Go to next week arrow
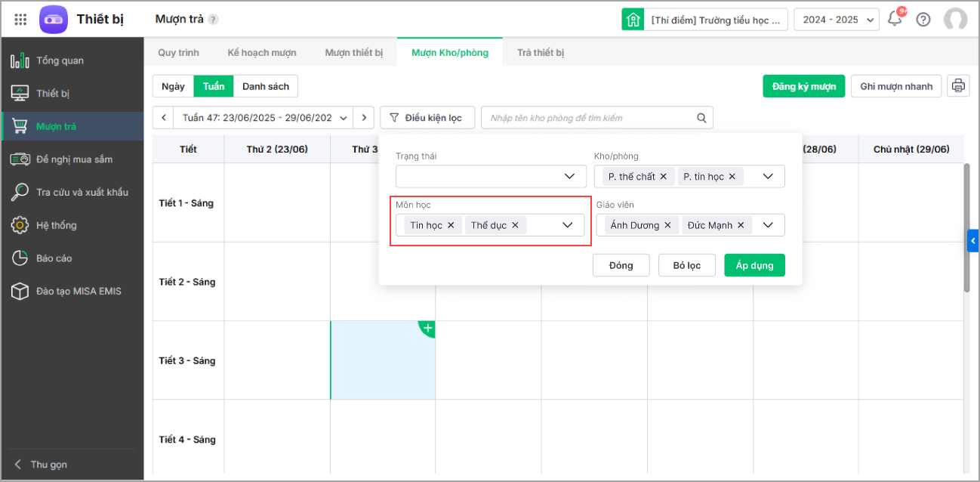Viewport: 980px width, 482px height. [x=364, y=118]
